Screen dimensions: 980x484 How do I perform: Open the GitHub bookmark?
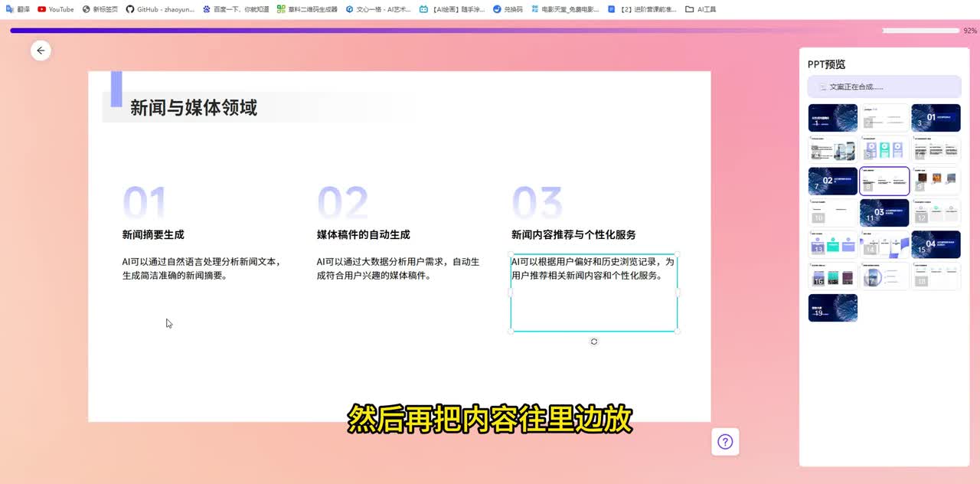[160, 9]
